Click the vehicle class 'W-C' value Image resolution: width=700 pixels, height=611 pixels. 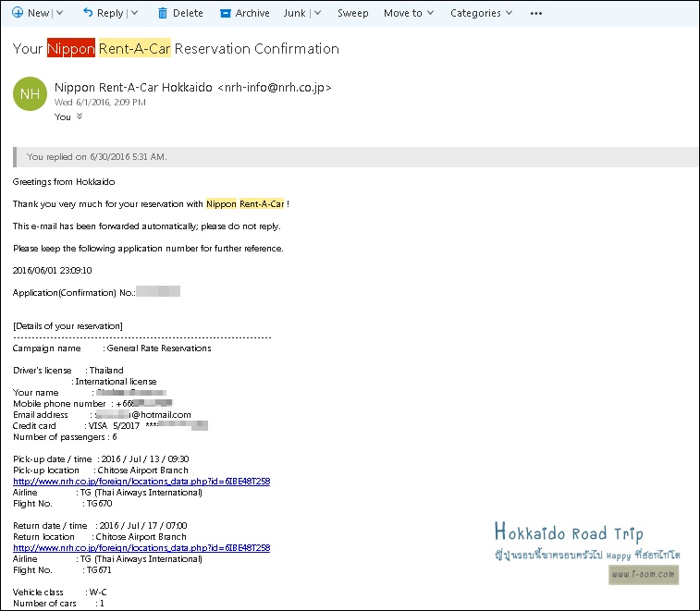[x=98, y=593]
